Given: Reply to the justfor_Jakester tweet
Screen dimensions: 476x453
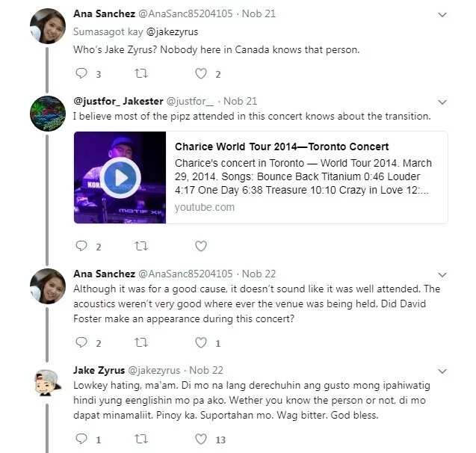Looking at the screenshot, I should tap(81, 246).
